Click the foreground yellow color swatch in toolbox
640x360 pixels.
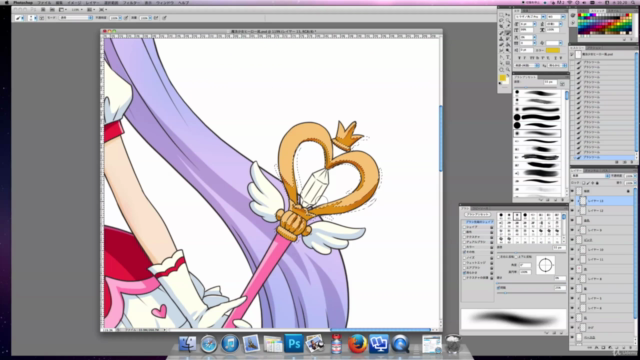pos(503,78)
